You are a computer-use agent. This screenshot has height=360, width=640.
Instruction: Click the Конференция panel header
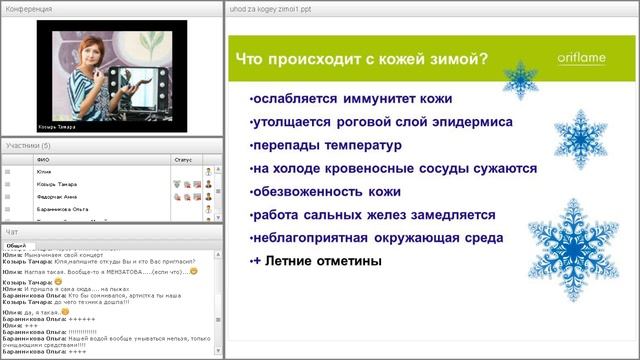tap(112, 9)
